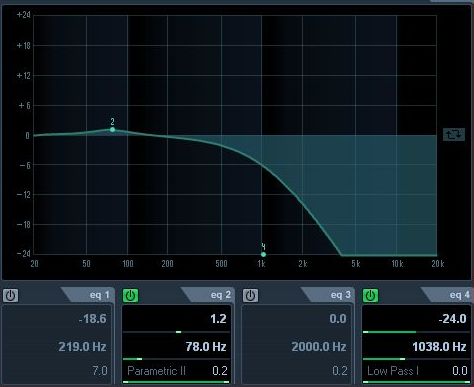Adjust the eq 4 Q slider
Viewport: 474px width, 387px height.
tap(416, 382)
